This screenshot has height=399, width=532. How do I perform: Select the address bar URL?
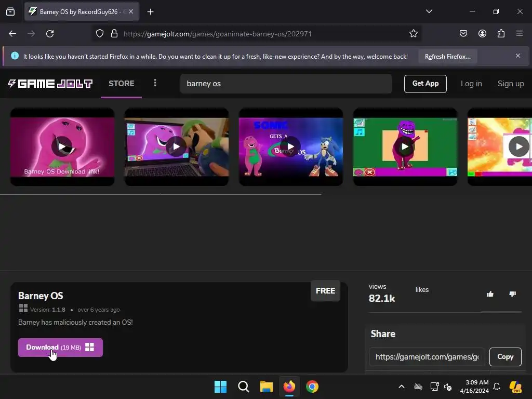click(218, 34)
